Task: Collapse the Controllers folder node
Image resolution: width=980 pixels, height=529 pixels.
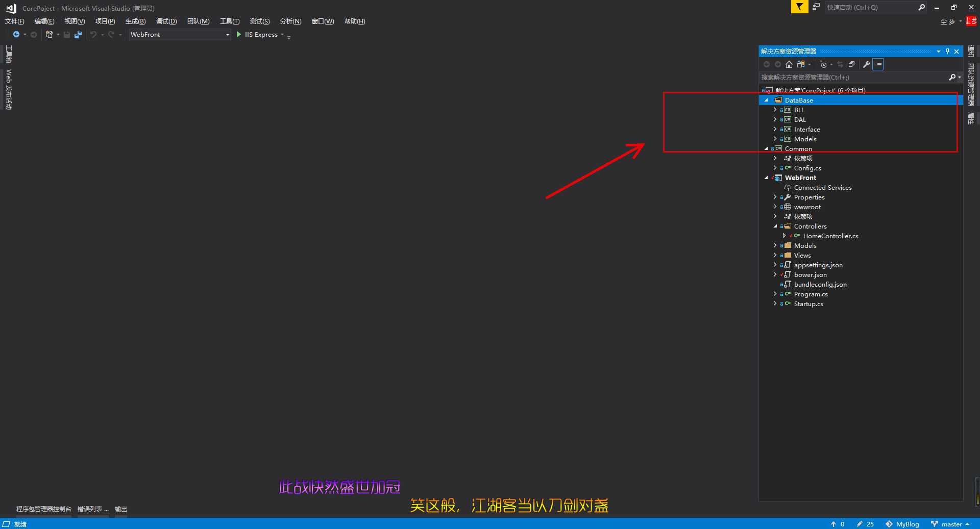Action: (775, 226)
